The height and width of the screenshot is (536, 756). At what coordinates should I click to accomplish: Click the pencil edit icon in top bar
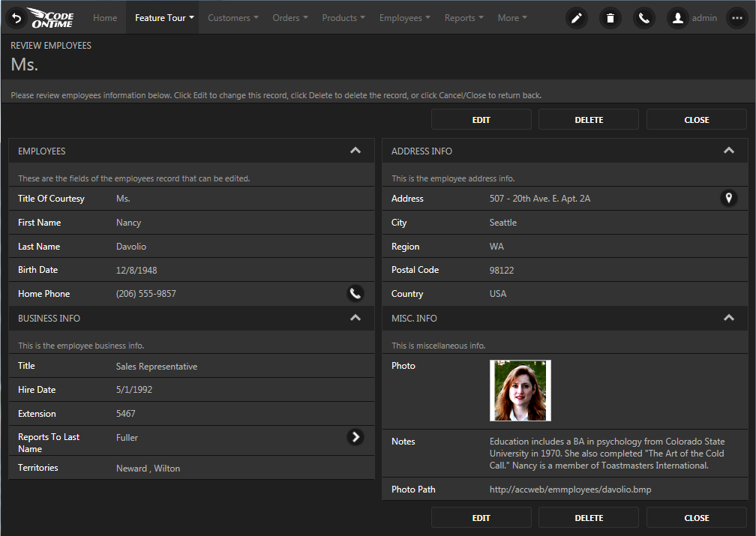click(576, 18)
